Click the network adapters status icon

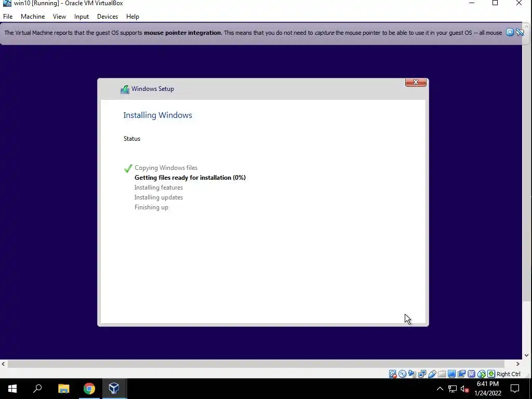(422, 374)
